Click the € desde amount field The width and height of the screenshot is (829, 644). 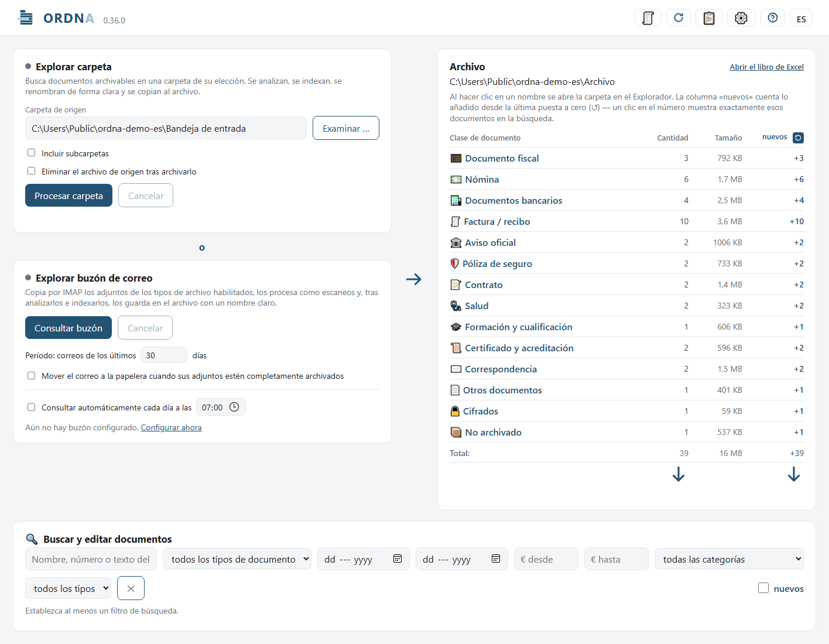click(x=546, y=559)
